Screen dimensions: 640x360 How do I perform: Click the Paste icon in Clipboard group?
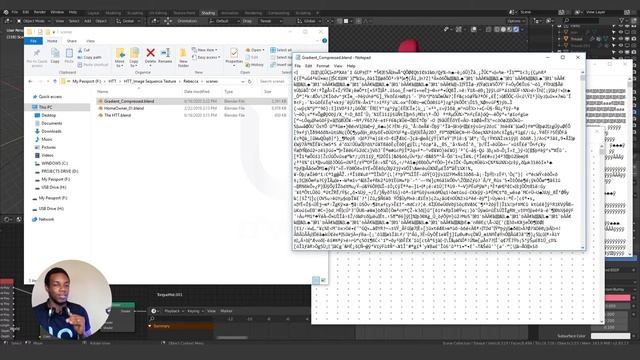coord(69,53)
